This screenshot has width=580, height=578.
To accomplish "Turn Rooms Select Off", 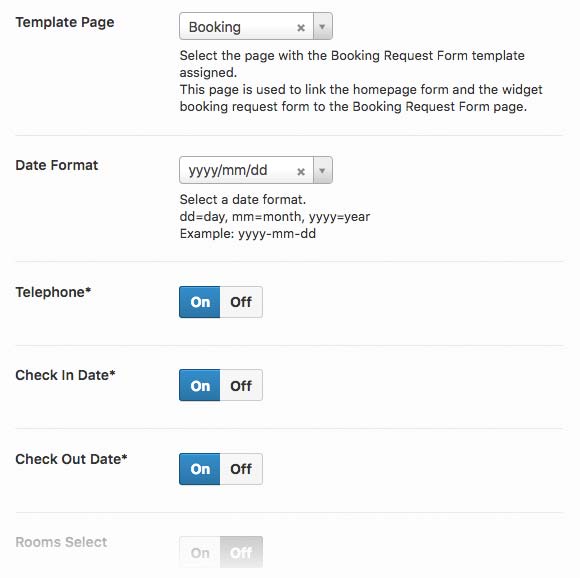I will click(241, 552).
